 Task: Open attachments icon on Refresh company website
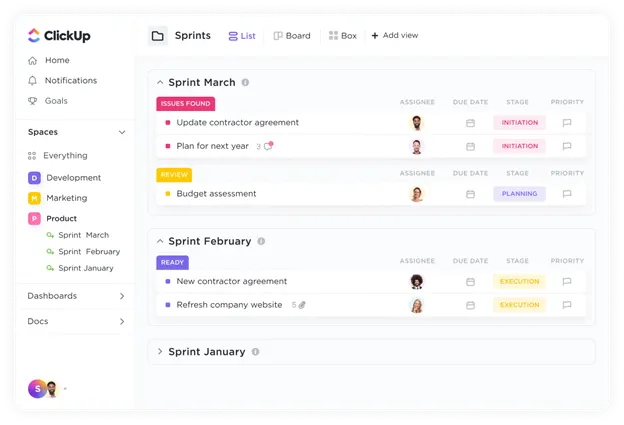pos(302,305)
